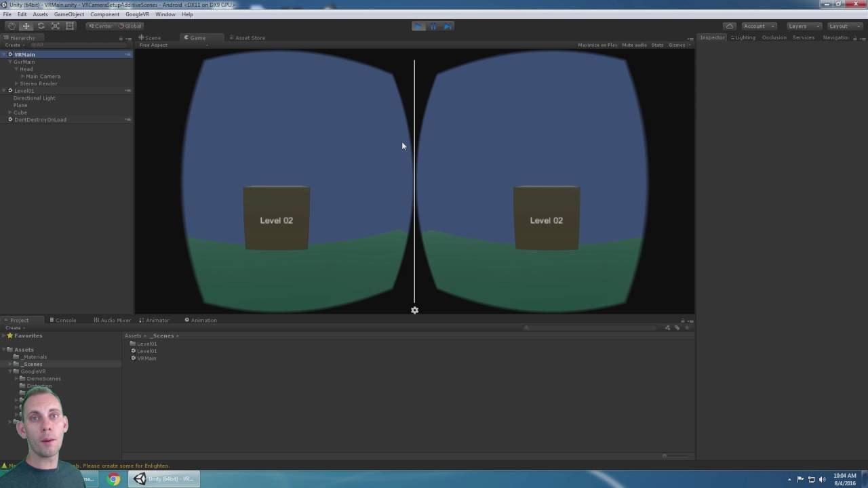Screen dimensions: 868x488
Task: Pause the running game
Action: 433,26
